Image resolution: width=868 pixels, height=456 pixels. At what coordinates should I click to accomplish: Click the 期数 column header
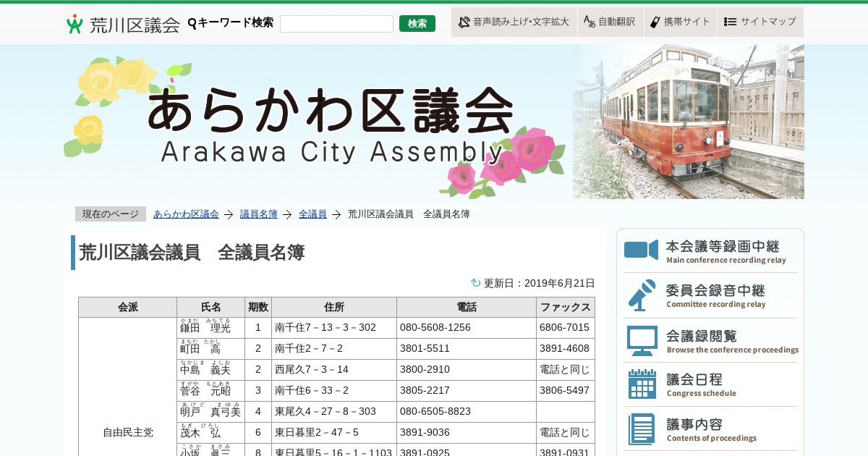pyautogui.click(x=258, y=307)
